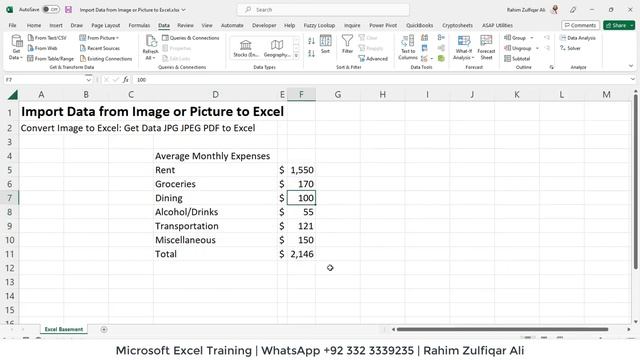640x360 pixels.
Task: Click the account profile picture
Action: coord(555,9)
